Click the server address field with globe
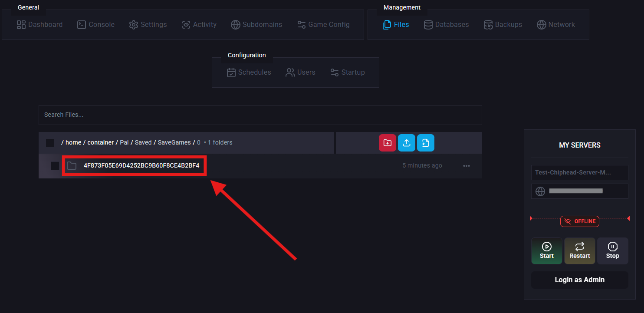This screenshot has width=644, height=313. click(x=580, y=191)
